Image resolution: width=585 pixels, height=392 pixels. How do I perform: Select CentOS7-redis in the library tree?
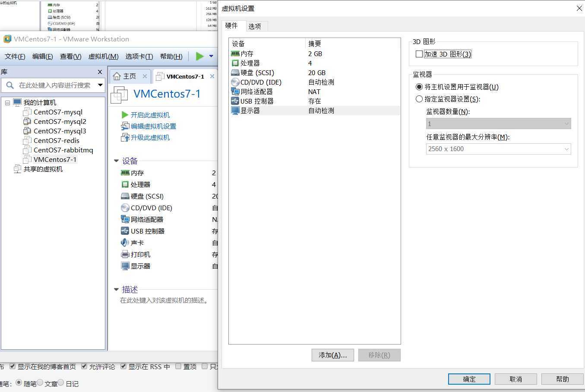pyautogui.click(x=57, y=140)
